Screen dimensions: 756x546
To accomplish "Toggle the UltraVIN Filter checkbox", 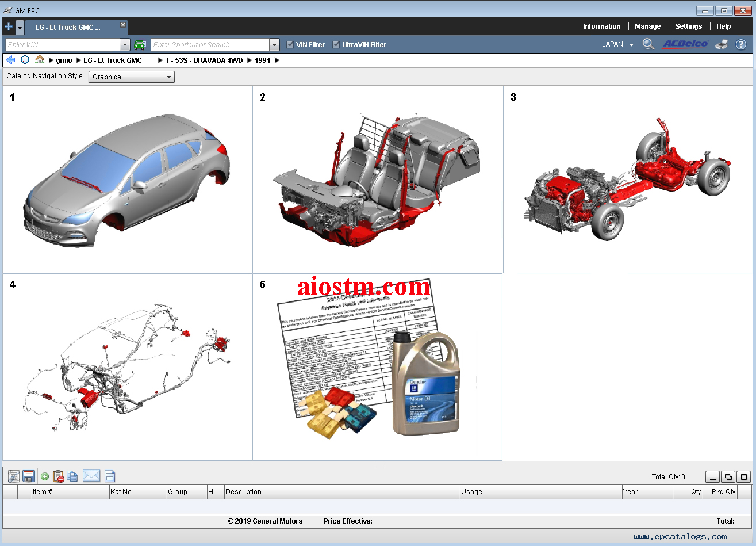I will (336, 44).
